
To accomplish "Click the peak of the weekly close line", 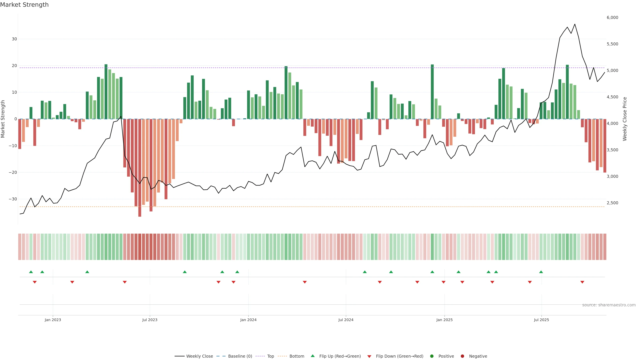I will 575,24.
